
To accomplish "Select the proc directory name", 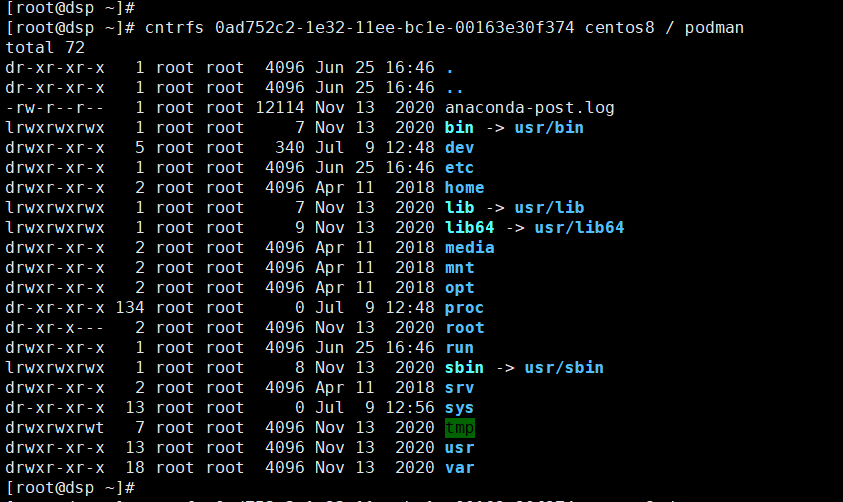I will (x=465, y=308).
